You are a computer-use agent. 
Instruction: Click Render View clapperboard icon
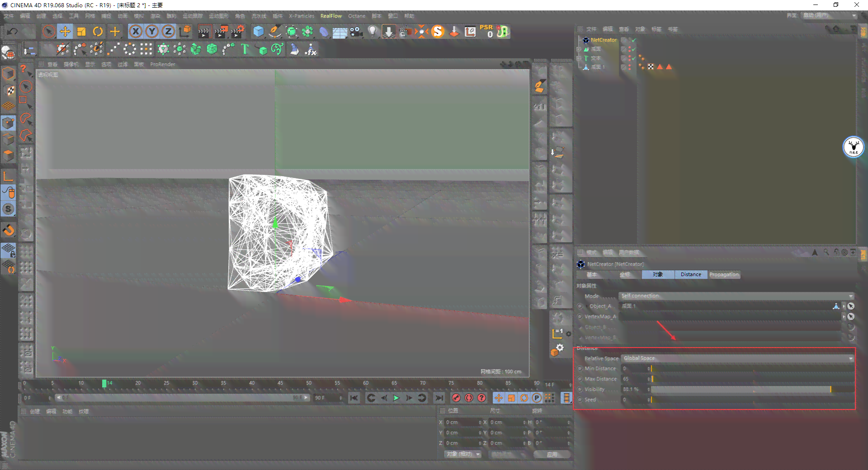tap(204, 31)
